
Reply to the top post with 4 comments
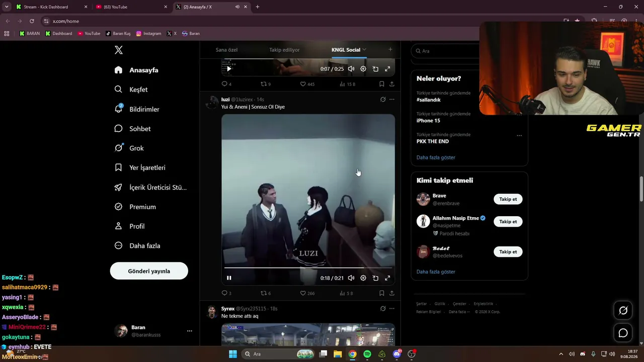[x=226, y=84]
